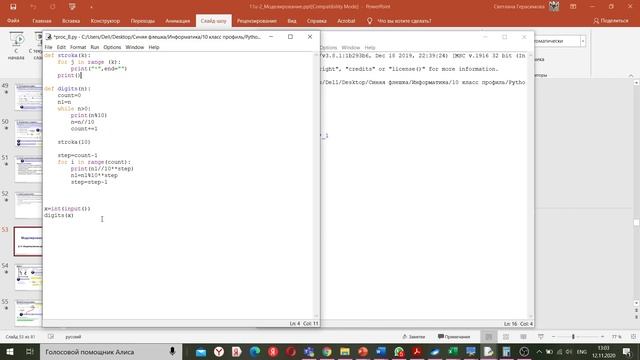Viewport: 640px width, 360px height.
Task: Click the microphone icon on the taskbar
Action: pos(172,351)
